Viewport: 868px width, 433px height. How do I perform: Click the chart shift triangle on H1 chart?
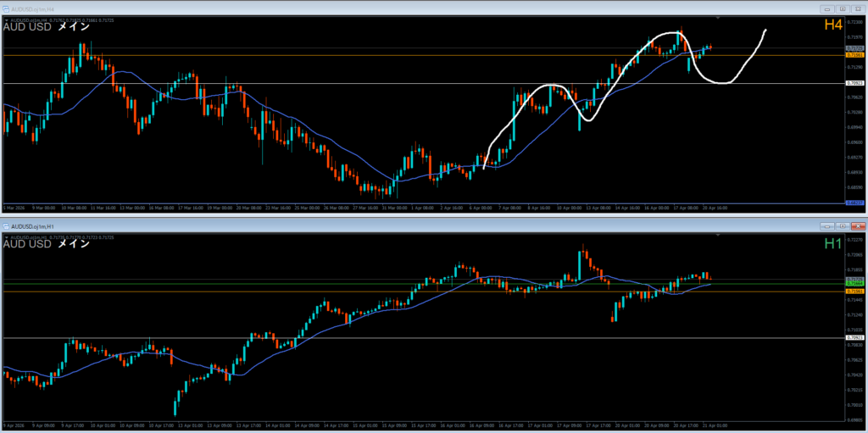pos(719,236)
